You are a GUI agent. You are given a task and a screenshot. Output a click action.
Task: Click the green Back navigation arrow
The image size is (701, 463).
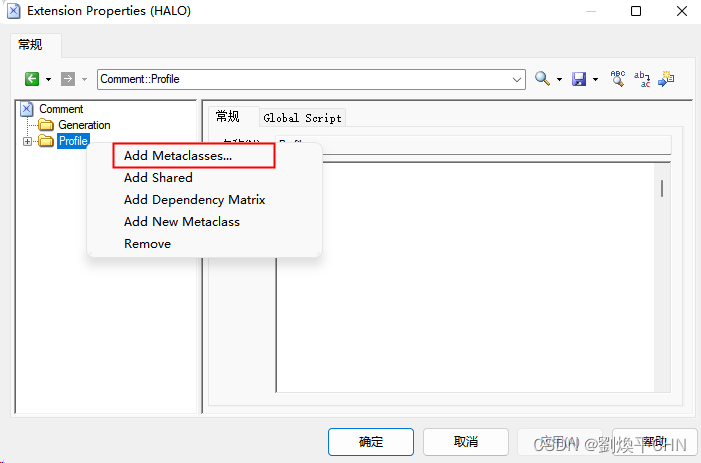(32, 79)
